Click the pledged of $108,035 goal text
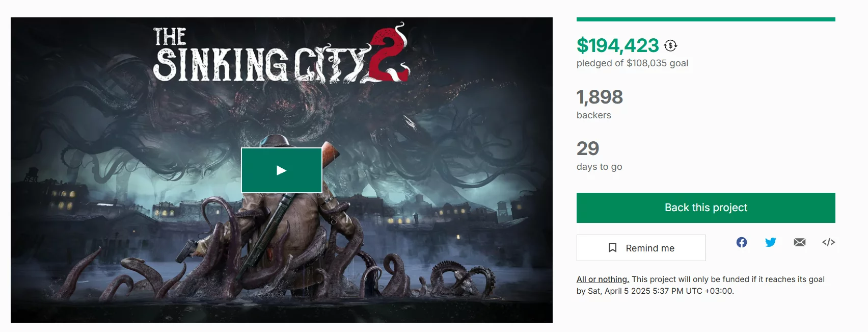This screenshot has height=332, width=868. click(x=632, y=63)
